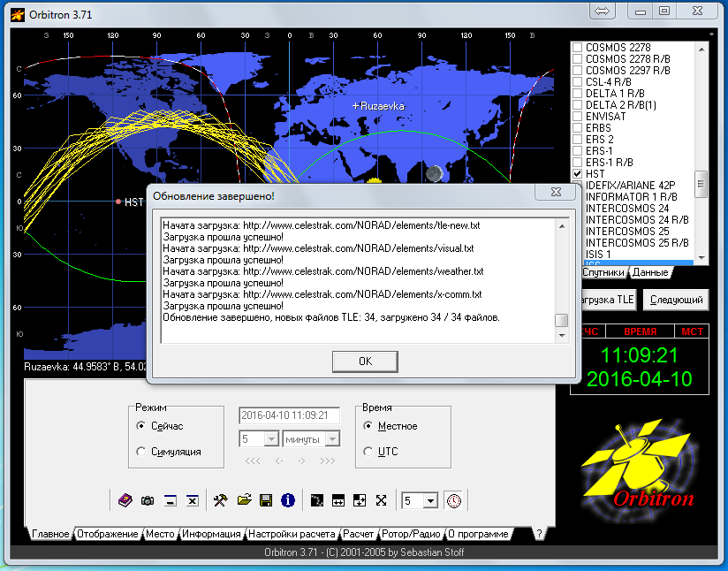Click the blue information icon
Viewport: 728px width, 571px height.
(x=288, y=500)
